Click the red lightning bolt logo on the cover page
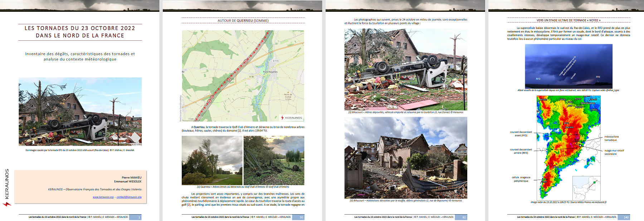Screen dimensions: 644x221 [7, 204]
